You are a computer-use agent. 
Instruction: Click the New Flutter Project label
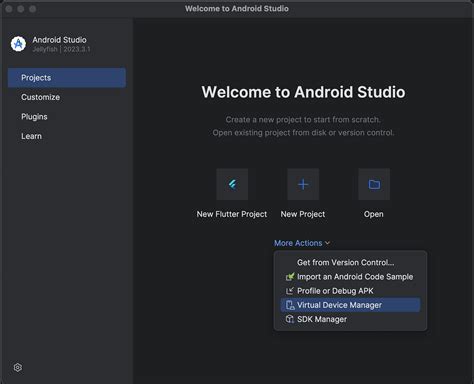(232, 214)
